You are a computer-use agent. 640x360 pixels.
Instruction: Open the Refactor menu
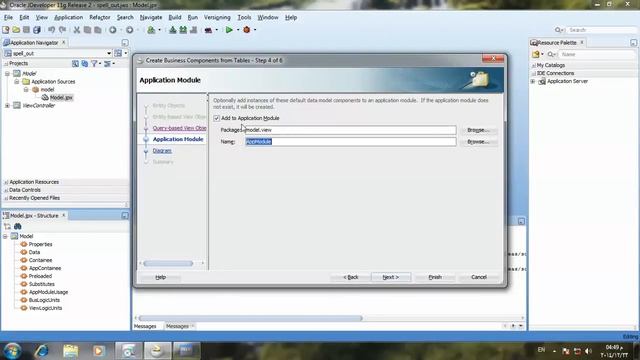[x=100, y=18]
